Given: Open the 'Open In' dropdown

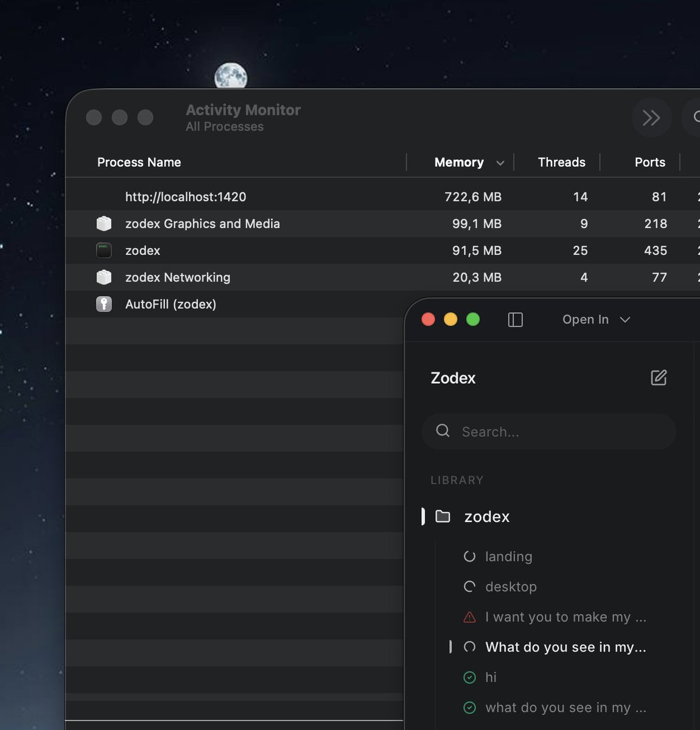Looking at the screenshot, I should (596, 319).
